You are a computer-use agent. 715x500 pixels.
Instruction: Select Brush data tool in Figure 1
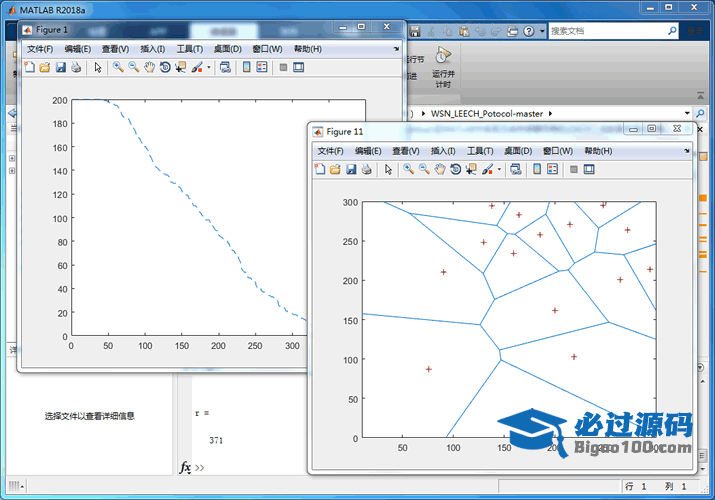pos(197,67)
